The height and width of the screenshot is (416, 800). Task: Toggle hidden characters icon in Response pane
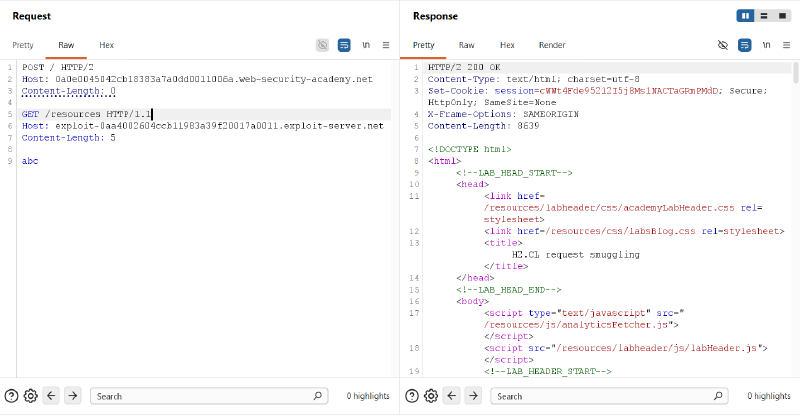[x=723, y=45]
